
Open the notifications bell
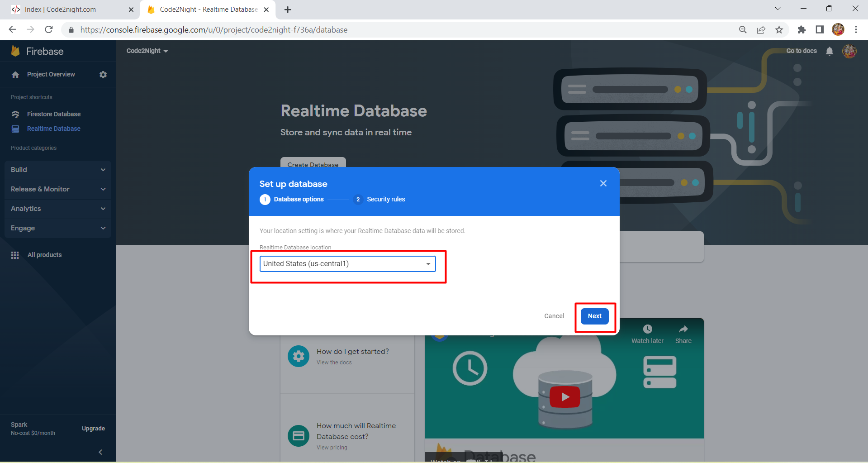point(829,51)
